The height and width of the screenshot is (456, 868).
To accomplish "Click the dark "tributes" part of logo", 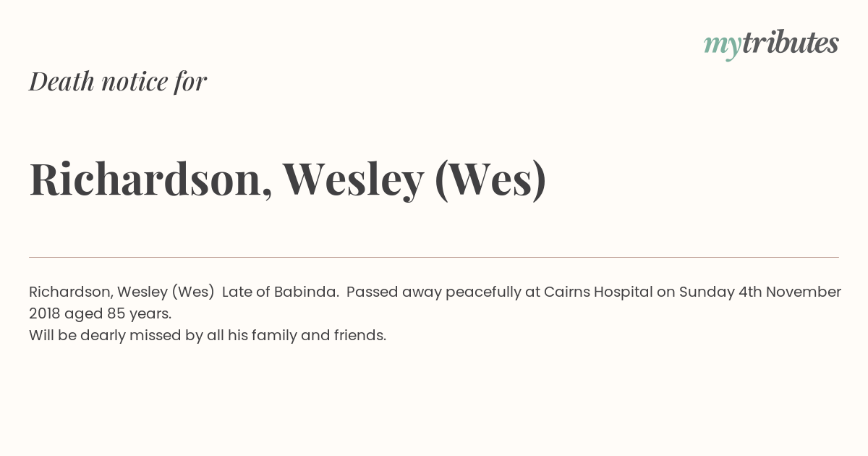I will (x=791, y=43).
